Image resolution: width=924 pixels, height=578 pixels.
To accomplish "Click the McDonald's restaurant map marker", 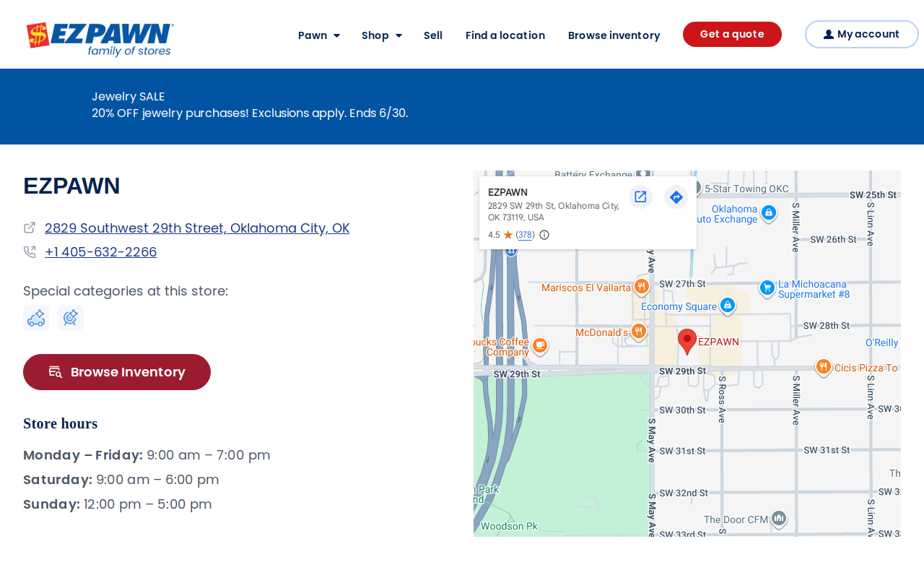I will [x=638, y=332].
